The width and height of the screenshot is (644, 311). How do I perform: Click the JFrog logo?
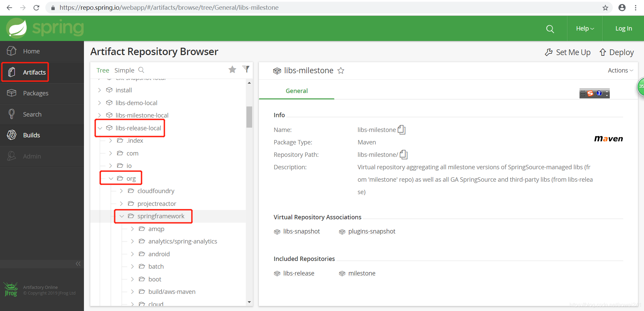(11, 290)
